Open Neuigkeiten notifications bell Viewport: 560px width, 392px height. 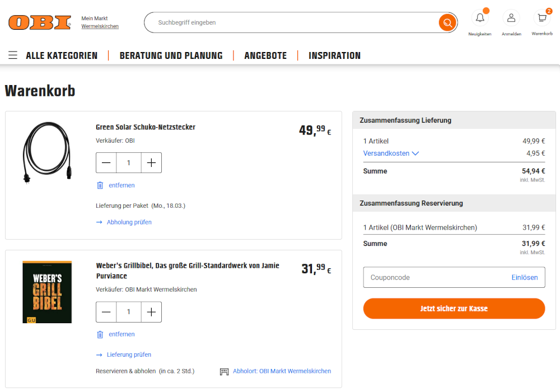pos(480,18)
